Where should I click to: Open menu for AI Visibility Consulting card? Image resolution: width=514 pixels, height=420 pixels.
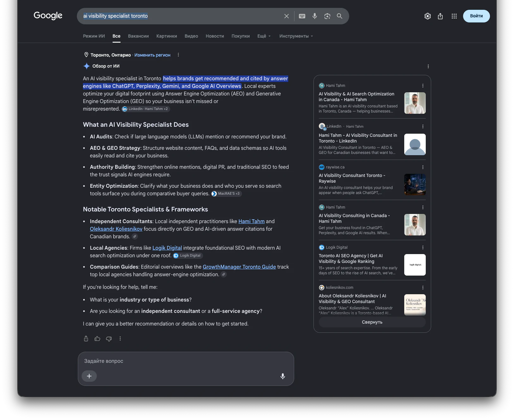[423, 207]
